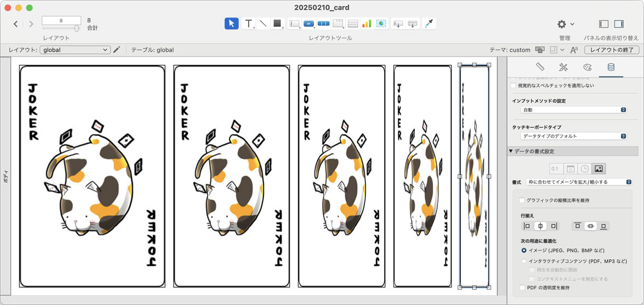Select graphic data format icon
This screenshot has height=305, width=644.
click(x=598, y=169)
